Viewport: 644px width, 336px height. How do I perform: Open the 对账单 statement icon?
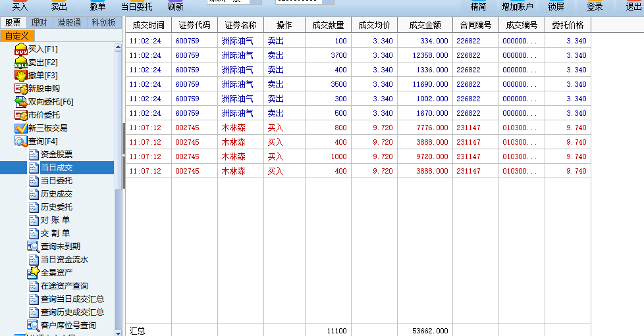point(34,220)
